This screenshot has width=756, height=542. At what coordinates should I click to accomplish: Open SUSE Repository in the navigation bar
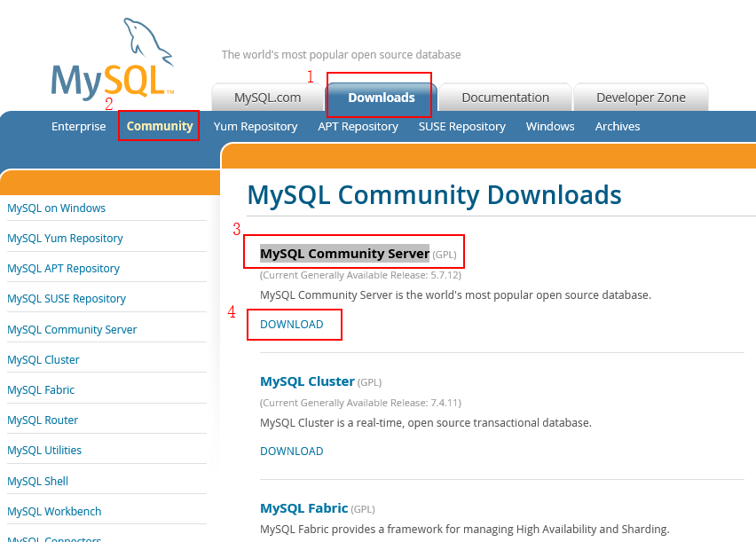point(462,127)
